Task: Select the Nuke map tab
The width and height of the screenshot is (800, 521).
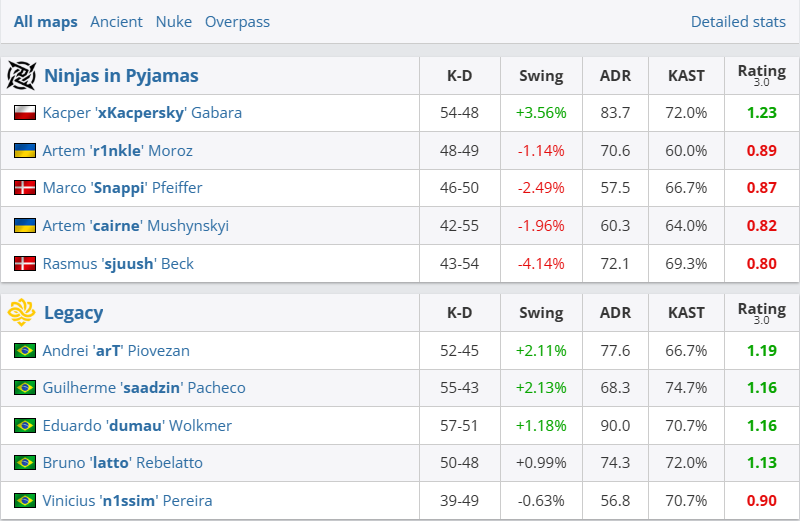Action: tap(176, 21)
